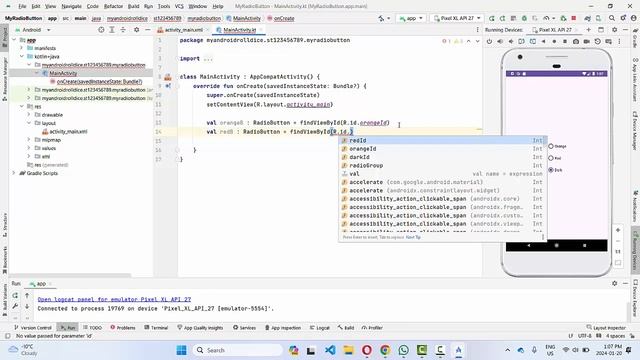The height and width of the screenshot is (360, 640).
Task: Rerun app from Run panel
Action: (15, 295)
